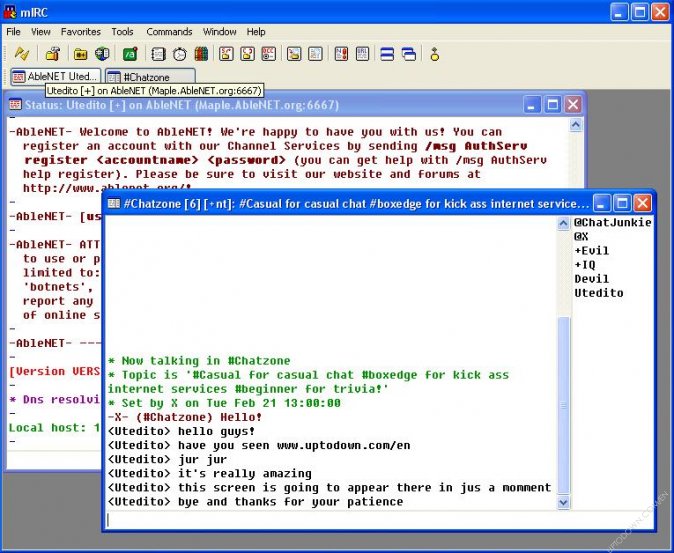Click the About mIRC toolbar icon
The image size is (674, 553).
point(434,54)
